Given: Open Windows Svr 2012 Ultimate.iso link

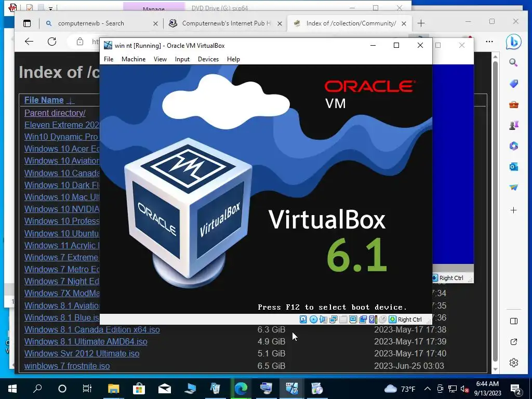Looking at the screenshot, I should [x=82, y=353].
